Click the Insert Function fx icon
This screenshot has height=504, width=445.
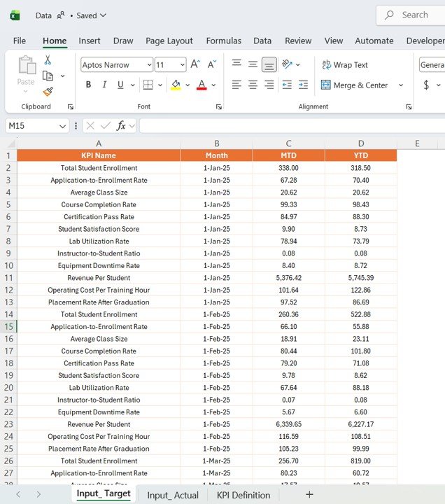(x=121, y=126)
